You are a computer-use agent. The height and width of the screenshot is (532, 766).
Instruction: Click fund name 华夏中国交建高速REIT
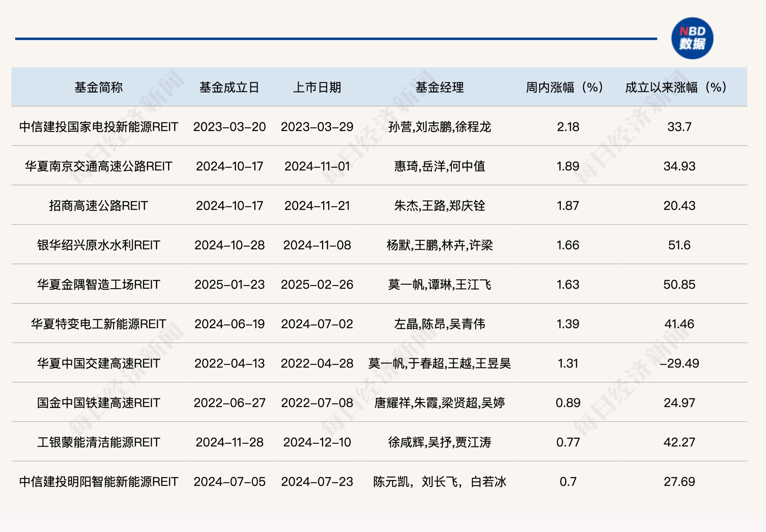pyautogui.click(x=99, y=363)
